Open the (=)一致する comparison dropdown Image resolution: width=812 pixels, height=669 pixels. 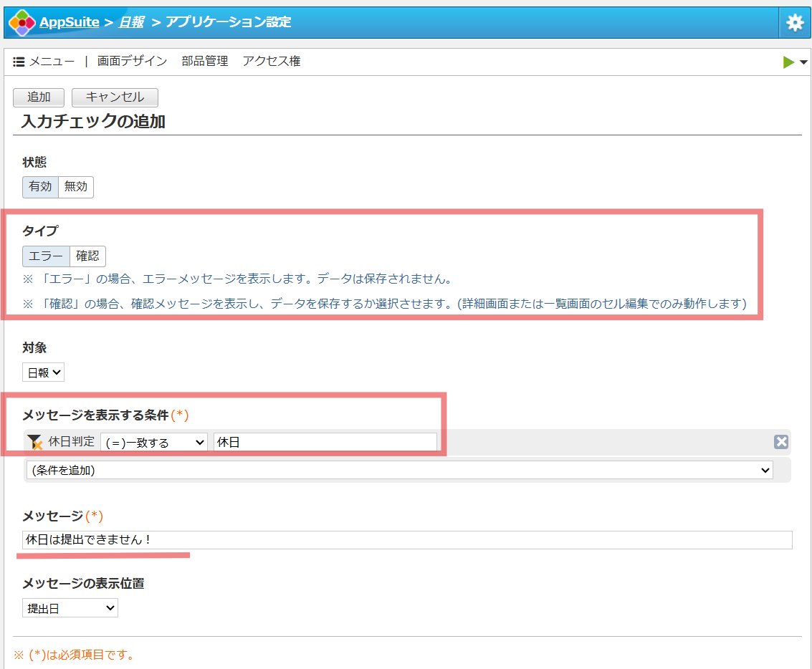click(154, 441)
